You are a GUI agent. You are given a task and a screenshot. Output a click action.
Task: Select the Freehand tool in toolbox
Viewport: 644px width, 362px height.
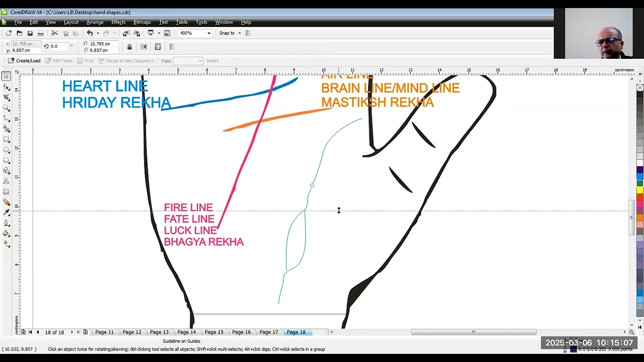pos(6,119)
